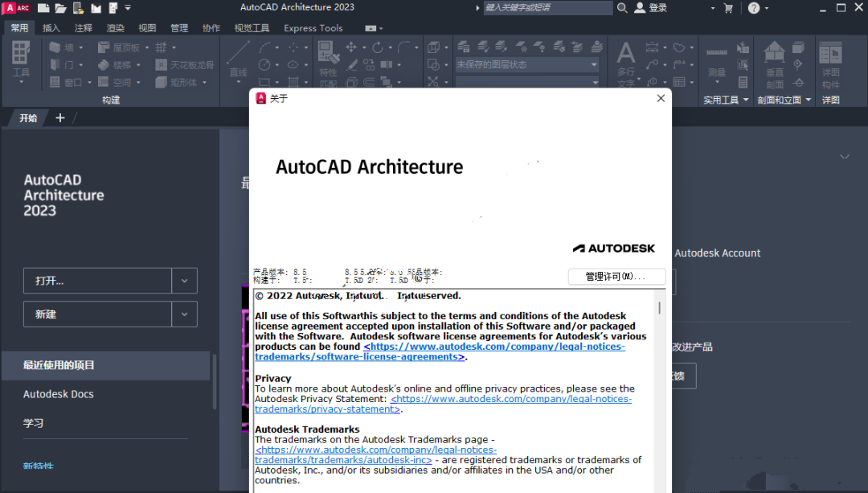The image size is (868, 493).
Task: Select the 天花板龙骨 ceiling grid tool
Action: point(185,65)
